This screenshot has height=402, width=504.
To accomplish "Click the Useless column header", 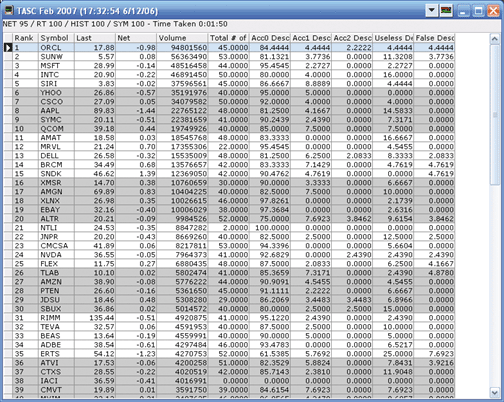I will (393, 38).
